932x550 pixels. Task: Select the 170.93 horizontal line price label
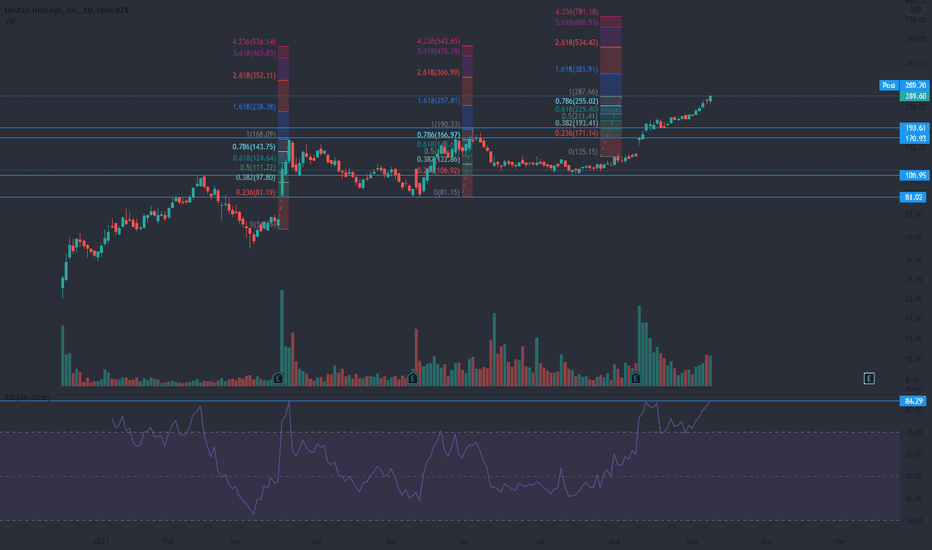pos(914,138)
